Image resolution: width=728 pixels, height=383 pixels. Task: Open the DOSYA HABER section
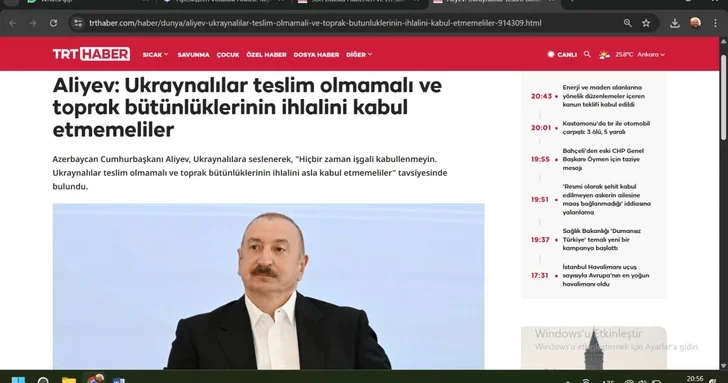tap(316, 54)
